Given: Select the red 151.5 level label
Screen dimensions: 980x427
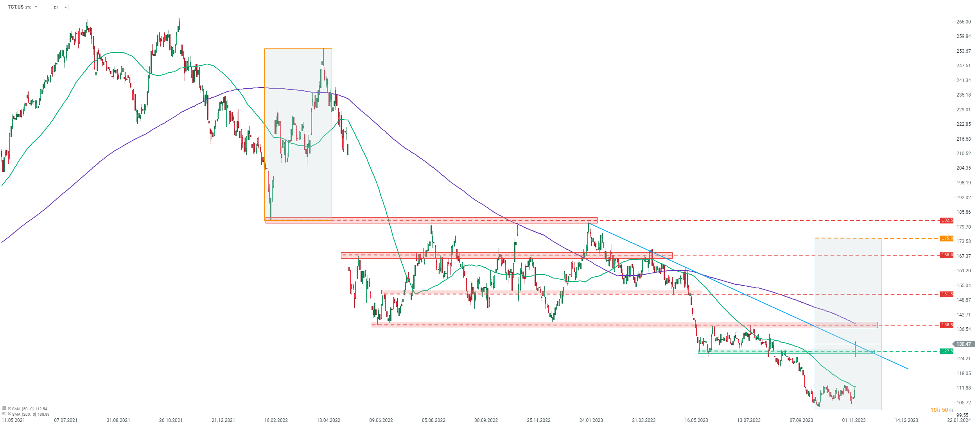Looking at the screenshot, I should pos(946,294).
